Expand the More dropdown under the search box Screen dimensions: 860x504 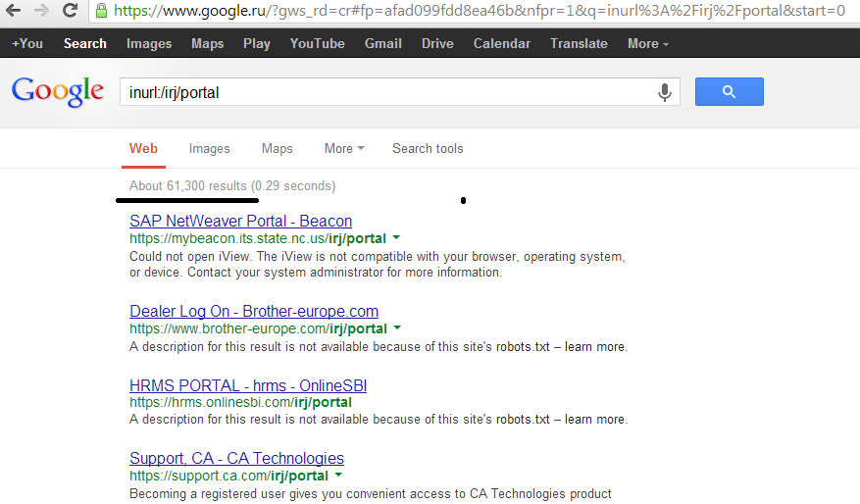344,149
